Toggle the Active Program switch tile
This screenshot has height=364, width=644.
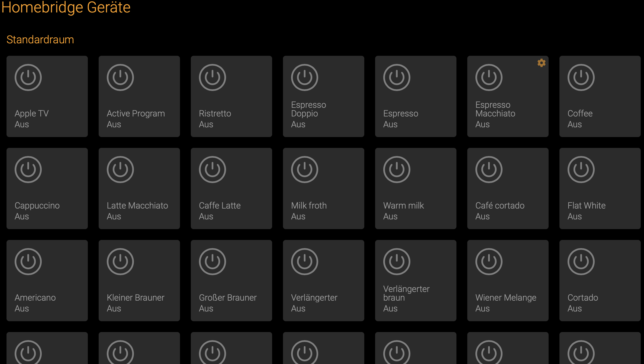pos(139,96)
